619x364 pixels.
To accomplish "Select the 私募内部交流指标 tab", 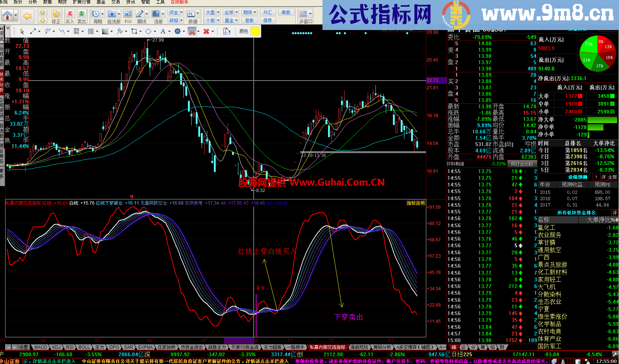I will [327, 347].
